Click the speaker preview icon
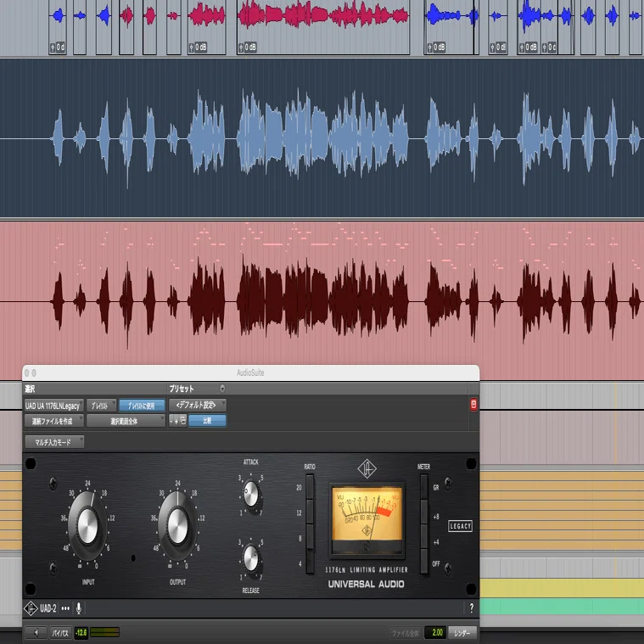Viewport: 644px width, 644px height. pyautogui.click(x=36, y=632)
